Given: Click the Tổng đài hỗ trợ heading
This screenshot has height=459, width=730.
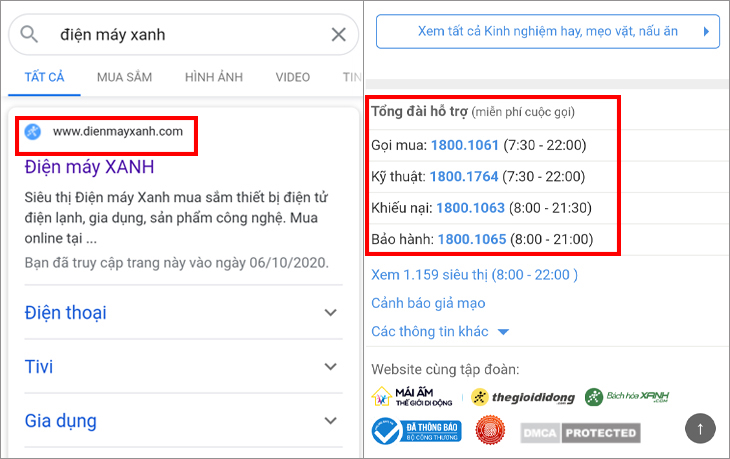Looking at the screenshot, I should [419, 112].
